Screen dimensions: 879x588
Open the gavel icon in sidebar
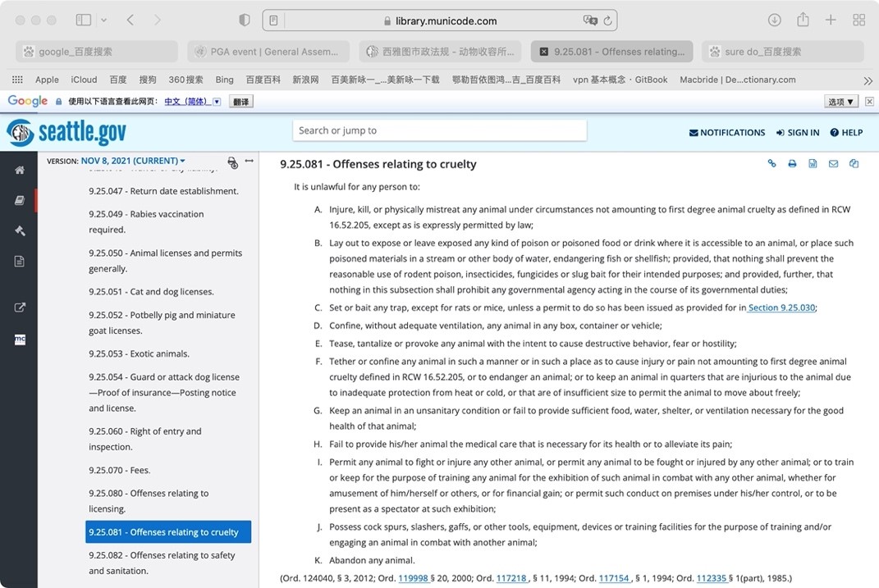(19, 230)
